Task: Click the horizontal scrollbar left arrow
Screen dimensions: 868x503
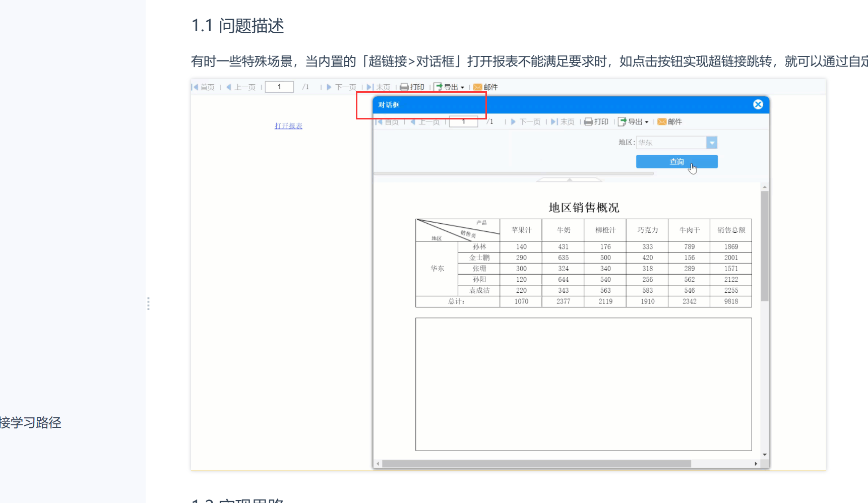Action: click(378, 464)
